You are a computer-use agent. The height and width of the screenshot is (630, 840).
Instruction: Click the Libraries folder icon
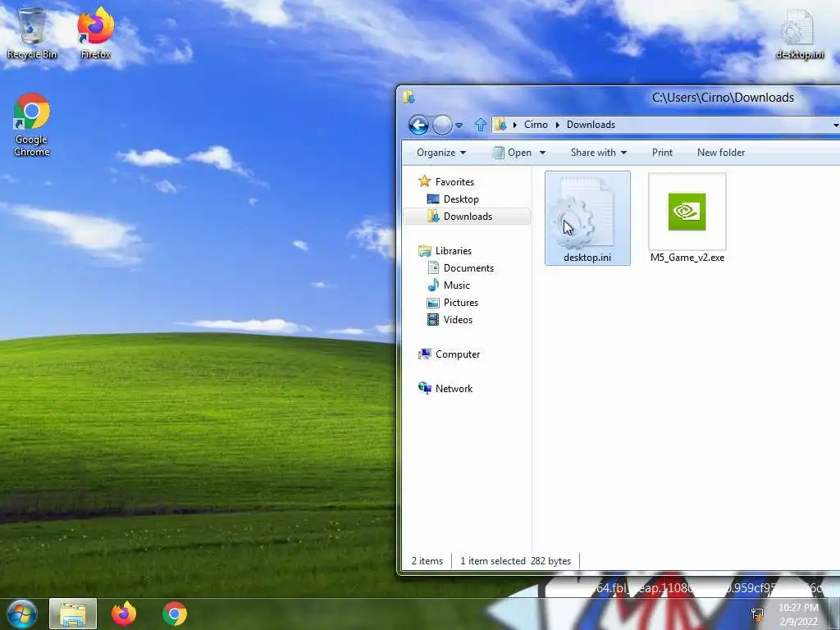click(x=424, y=251)
